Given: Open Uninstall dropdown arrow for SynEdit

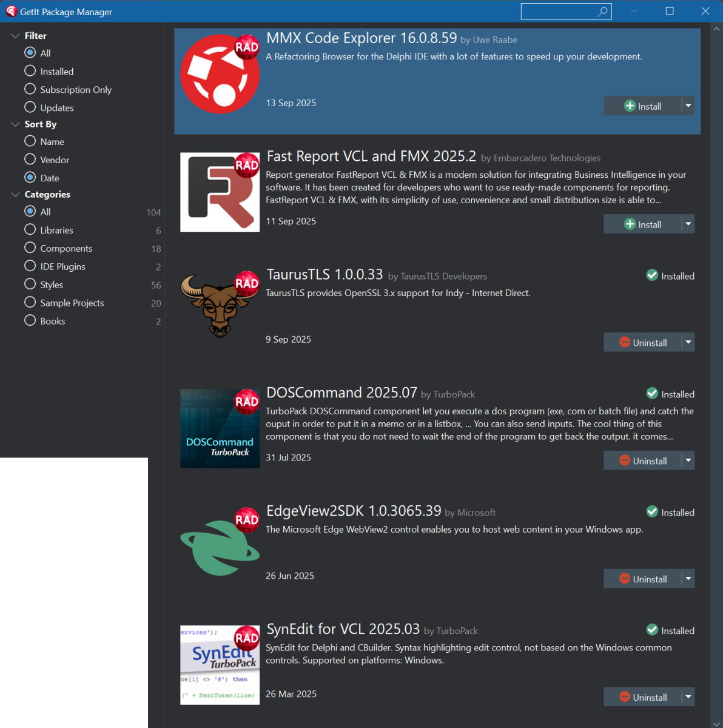Looking at the screenshot, I should point(688,697).
